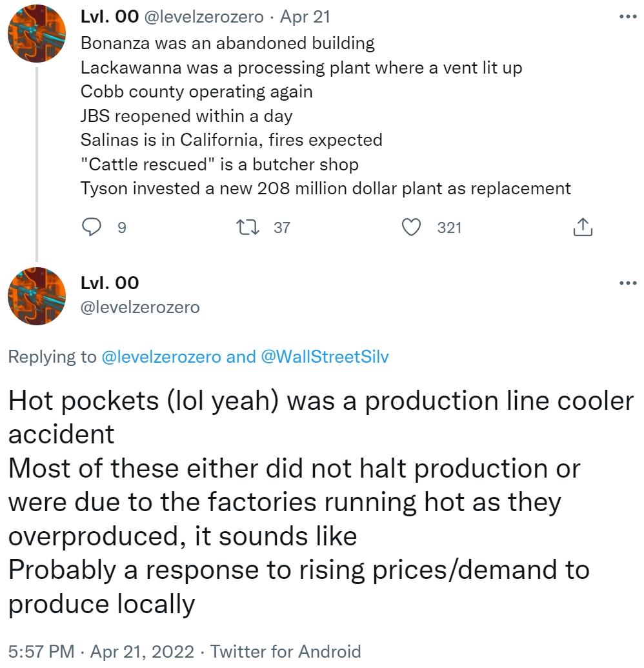This screenshot has height=668, width=644.
Task: View the 37 retweets count
Action: (x=282, y=227)
